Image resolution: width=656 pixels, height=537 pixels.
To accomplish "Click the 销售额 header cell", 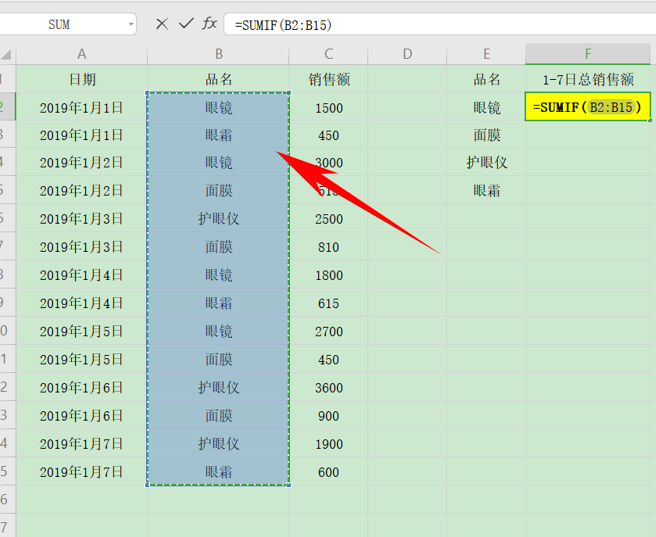I will (328, 79).
